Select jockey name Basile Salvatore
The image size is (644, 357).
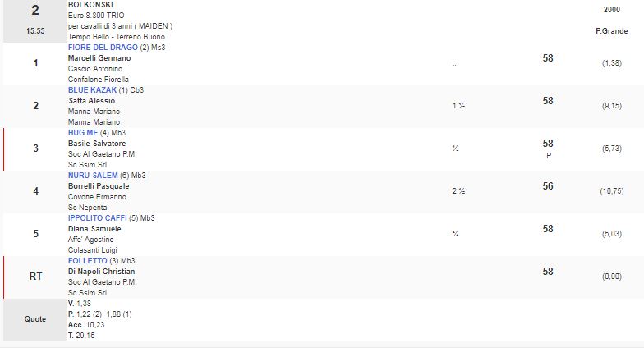coord(97,144)
